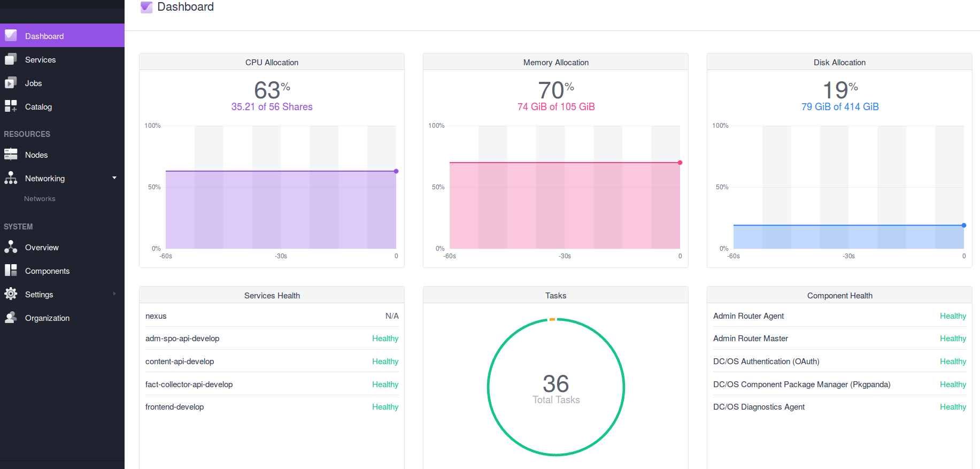This screenshot has width=980, height=469.
Task: Click the 35.21 of 56 Shares text
Action: [x=272, y=106]
